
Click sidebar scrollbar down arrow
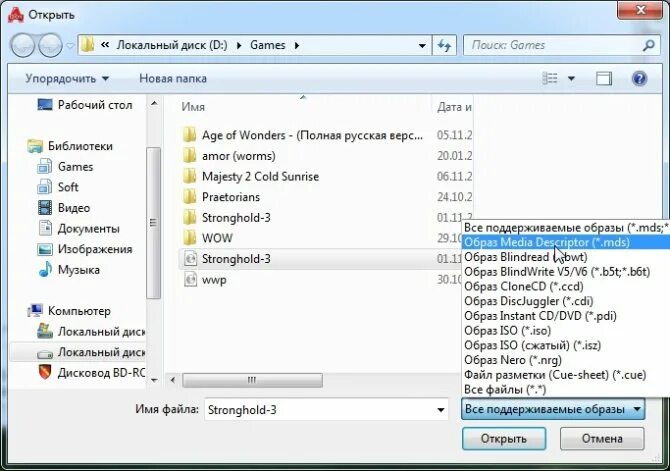click(154, 380)
